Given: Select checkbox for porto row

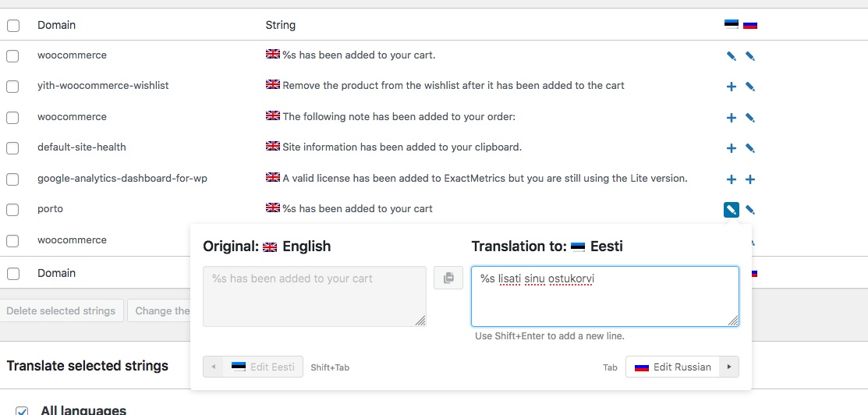Looking at the screenshot, I should [12, 209].
